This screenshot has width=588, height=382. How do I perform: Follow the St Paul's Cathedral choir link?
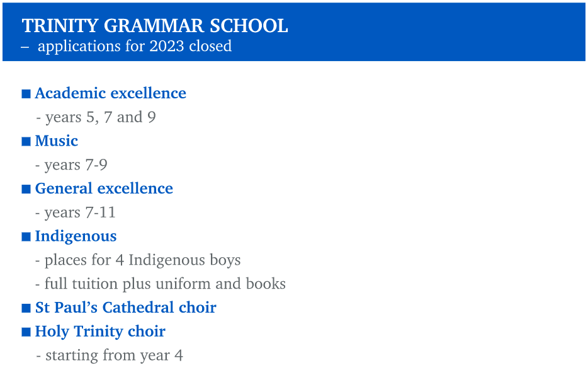(x=126, y=307)
